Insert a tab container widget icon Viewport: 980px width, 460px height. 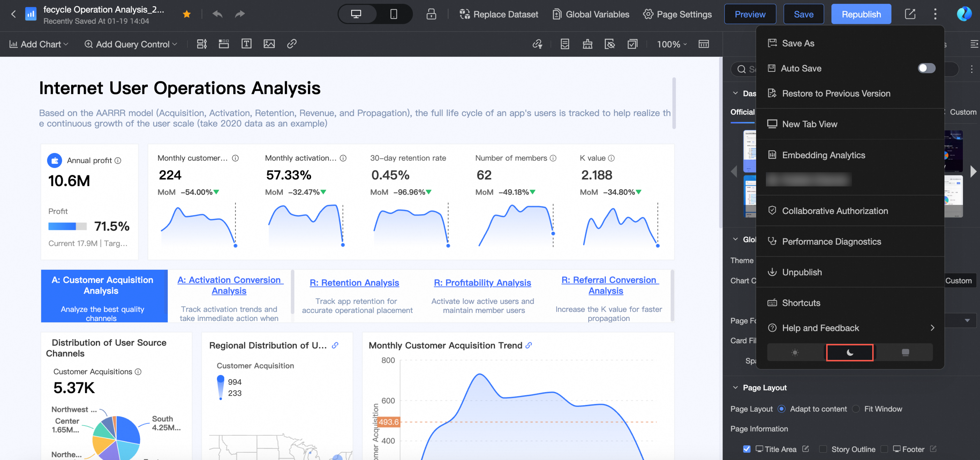click(x=224, y=44)
